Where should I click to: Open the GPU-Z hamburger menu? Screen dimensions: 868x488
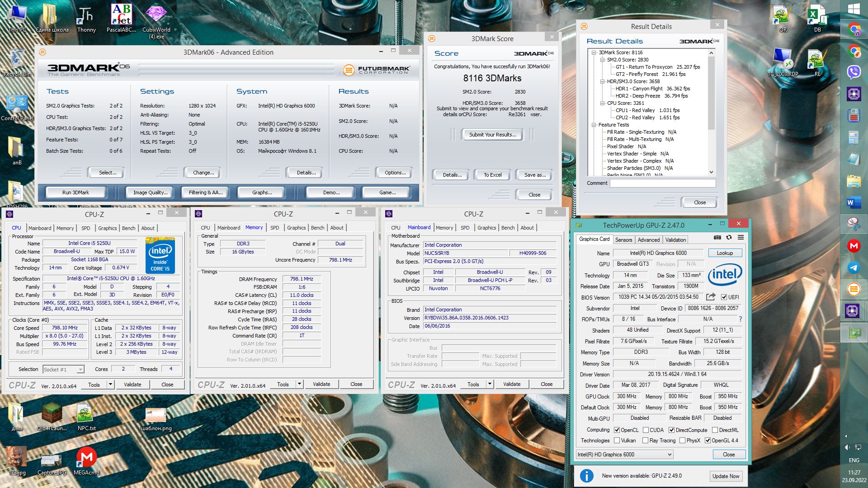point(741,237)
